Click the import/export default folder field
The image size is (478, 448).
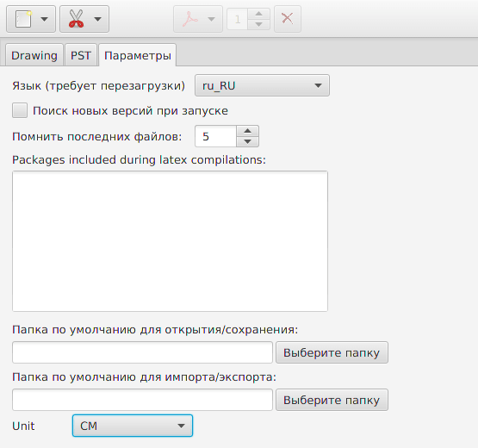142,400
